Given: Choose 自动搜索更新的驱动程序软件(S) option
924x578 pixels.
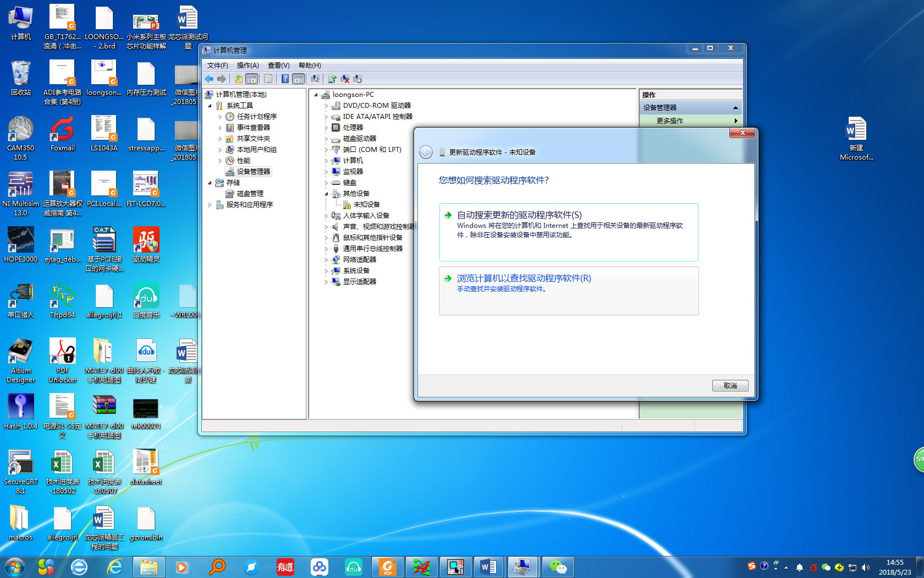Looking at the screenshot, I should (x=569, y=232).
